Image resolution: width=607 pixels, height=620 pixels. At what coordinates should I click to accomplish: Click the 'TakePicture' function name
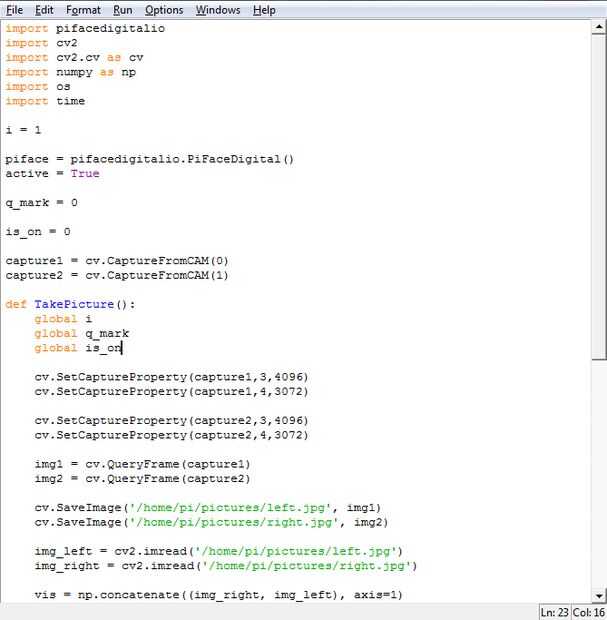(x=74, y=304)
